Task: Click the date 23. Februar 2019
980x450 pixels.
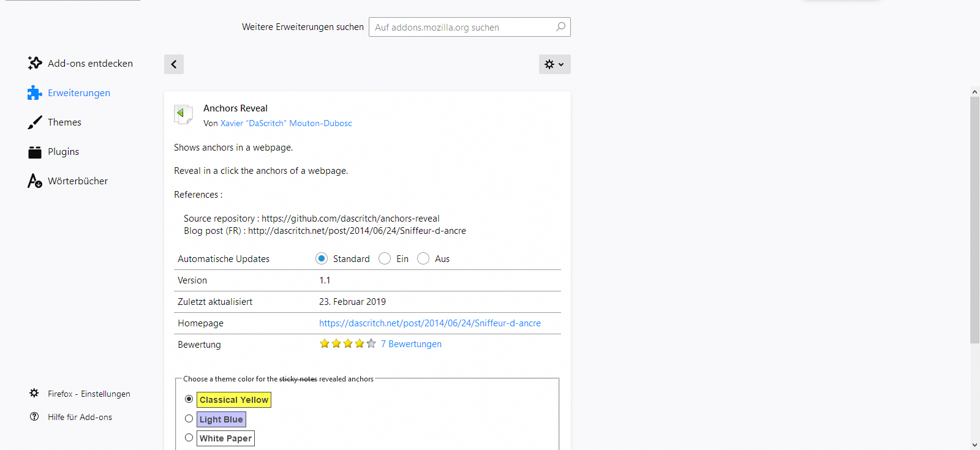Action: [352, 302]
